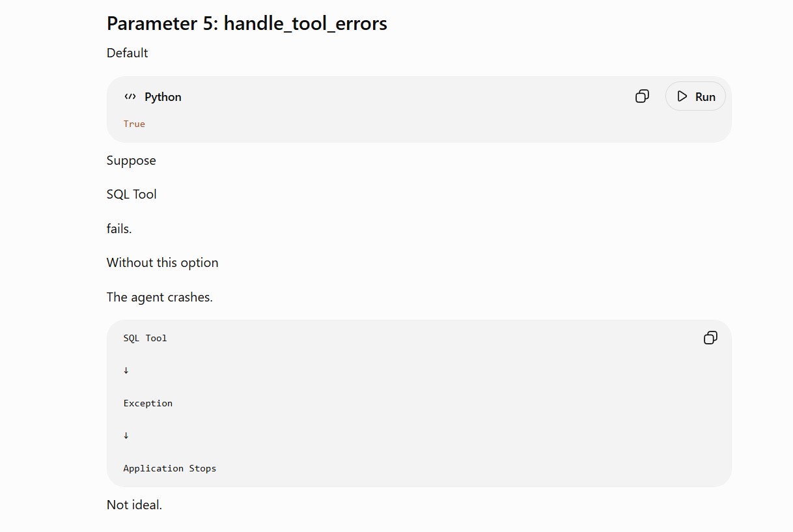Click the play triangle inside Run button
The height and width of the screenshot is (532, 793).
682,96
